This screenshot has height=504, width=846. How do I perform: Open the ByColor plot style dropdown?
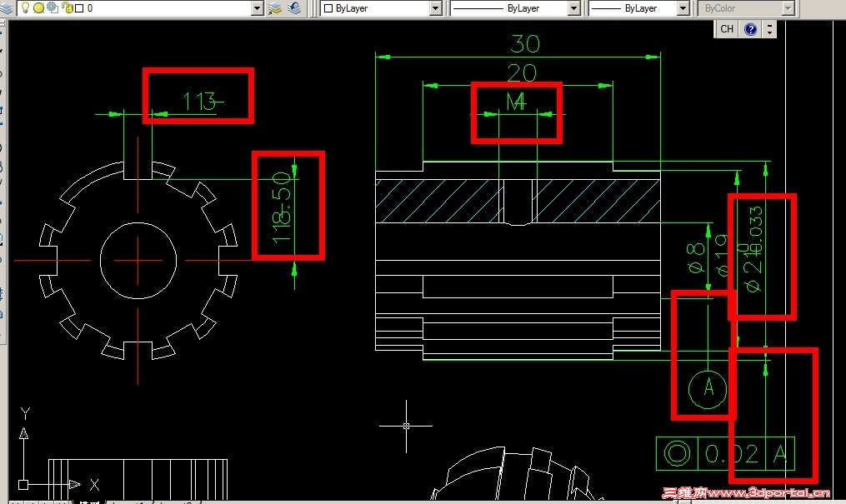tap(788, 8)
